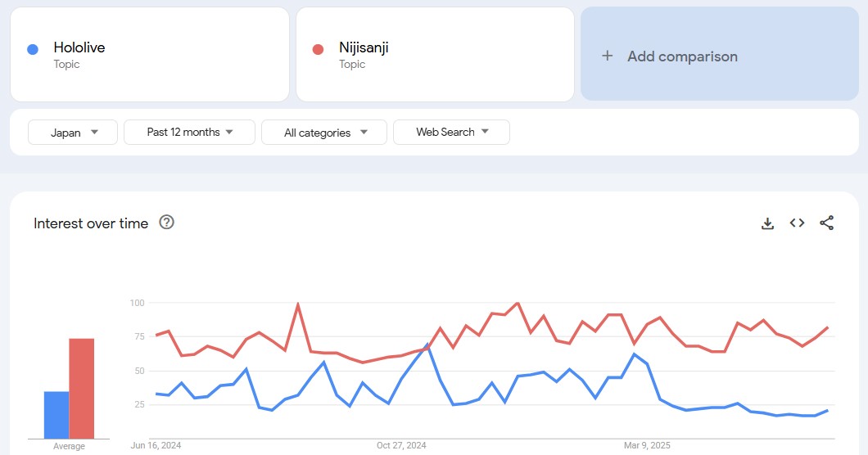Click the blue Hololive average bar

[57, 415]
